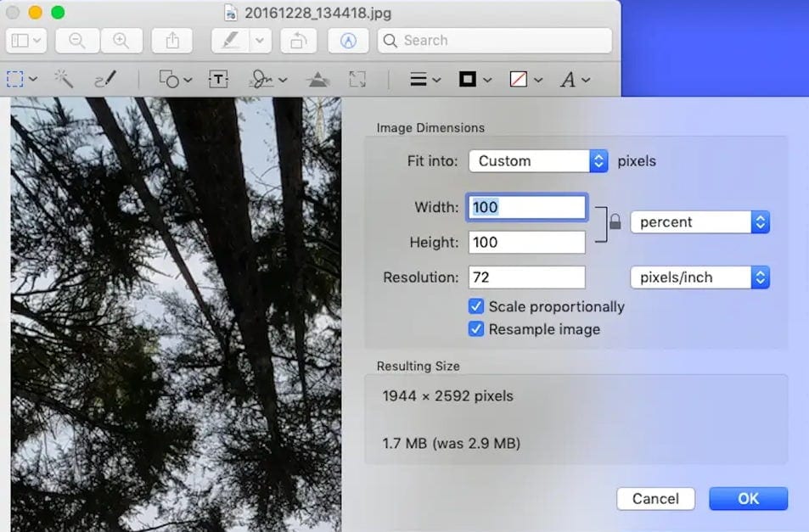Cancel the image dimensions dialog
Image resolution: width=809 pixels, height=532 pixels.
point(655,498)
